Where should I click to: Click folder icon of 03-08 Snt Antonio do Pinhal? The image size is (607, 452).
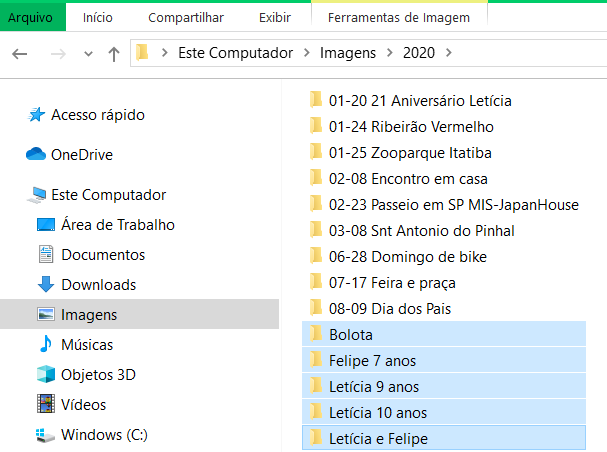coord(316,229)
